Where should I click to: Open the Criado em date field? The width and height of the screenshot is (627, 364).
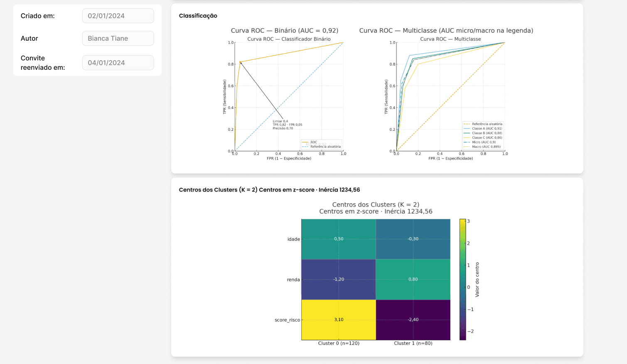click(118, 16)
